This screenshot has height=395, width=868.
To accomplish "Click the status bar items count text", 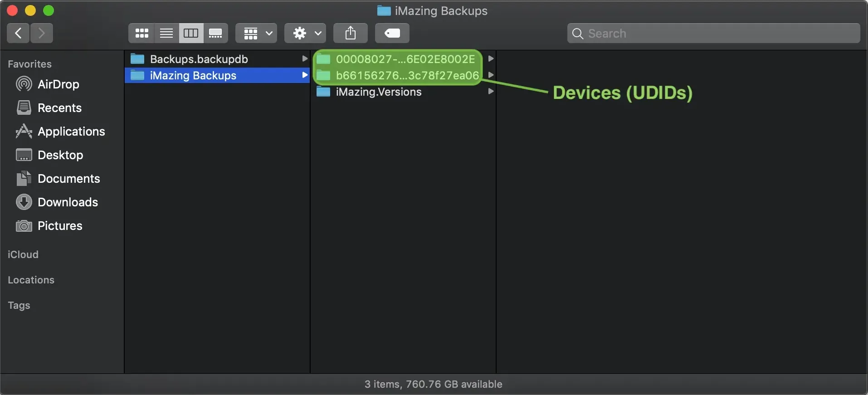I will pyautogui.click(x=434, y=384).
